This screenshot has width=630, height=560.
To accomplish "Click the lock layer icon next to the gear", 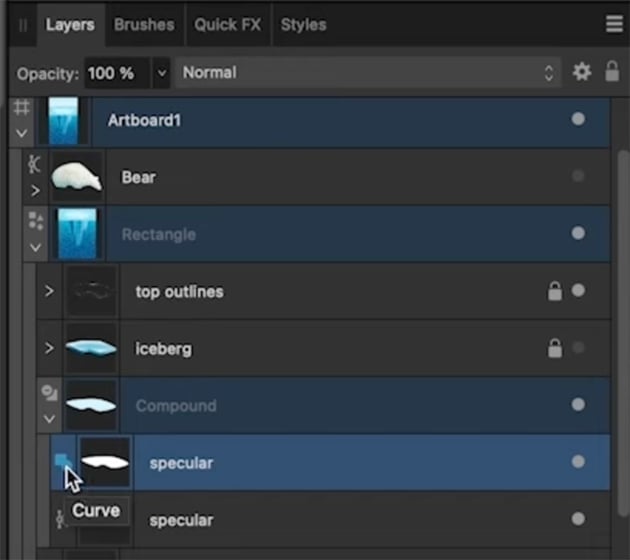I will pos(612,72).
